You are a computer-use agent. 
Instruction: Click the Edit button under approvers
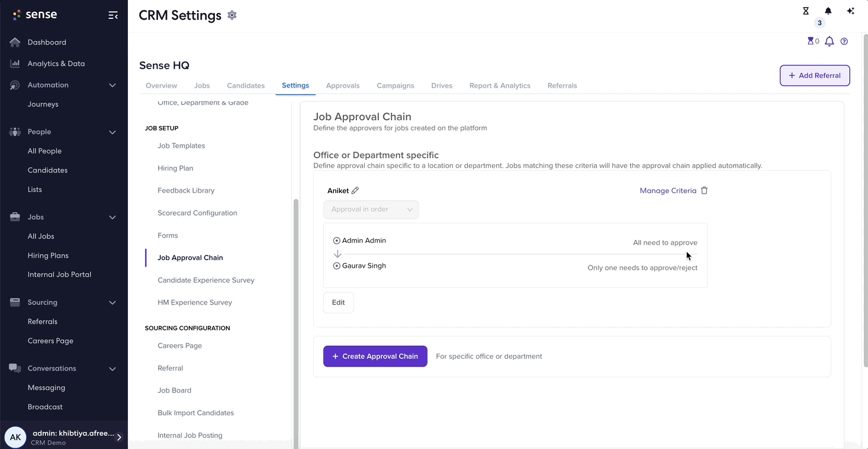click(x=338, y=303)
